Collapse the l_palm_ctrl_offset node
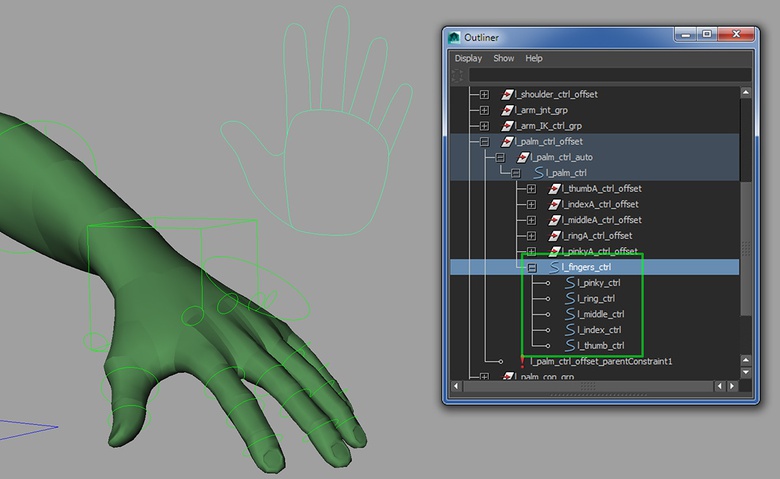This screenshot has width=780, height=479. click(484, 142)
